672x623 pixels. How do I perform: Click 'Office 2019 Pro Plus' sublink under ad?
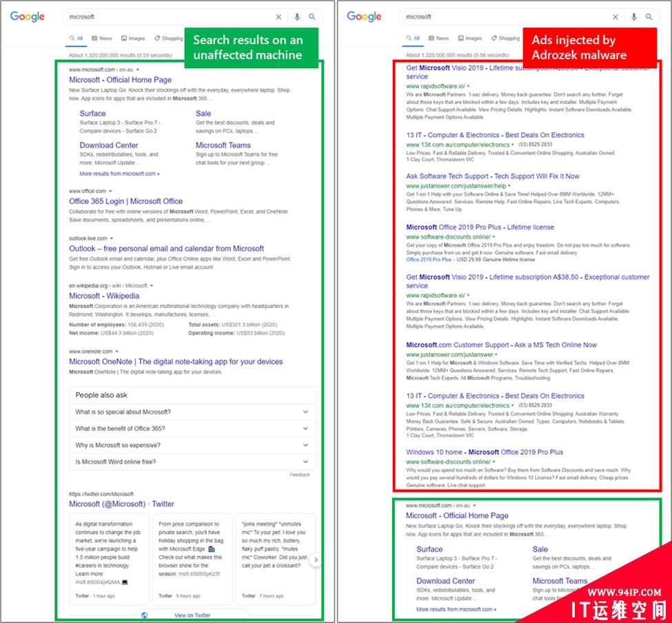[429, 260]
